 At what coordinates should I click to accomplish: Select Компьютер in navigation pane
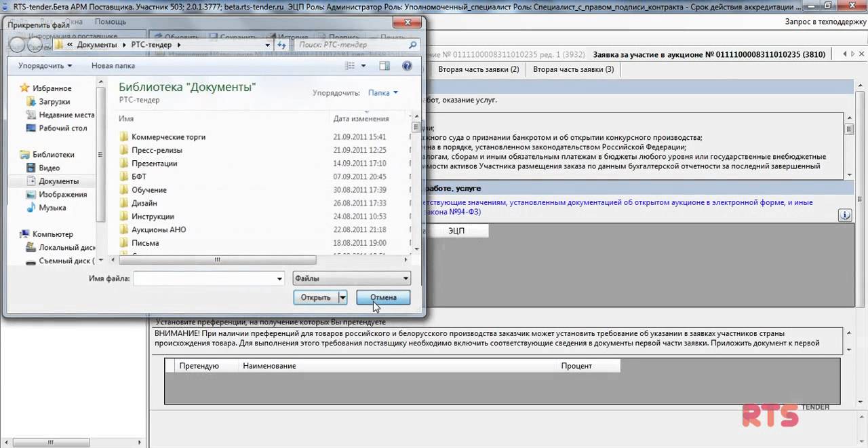tap(52, 234)
